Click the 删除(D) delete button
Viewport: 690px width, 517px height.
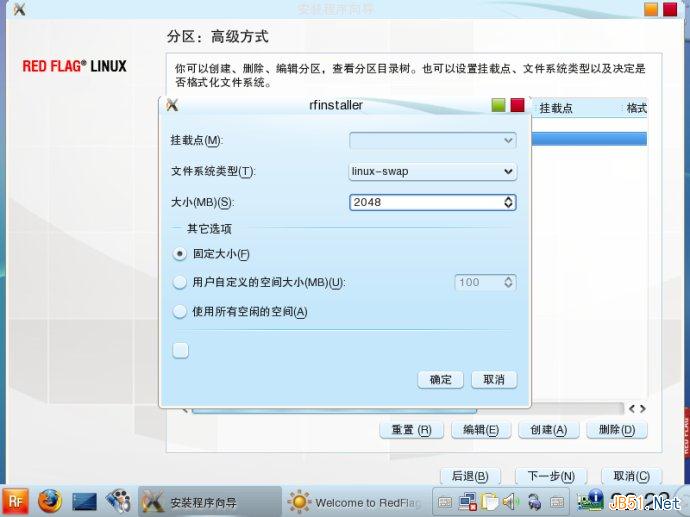617,430
